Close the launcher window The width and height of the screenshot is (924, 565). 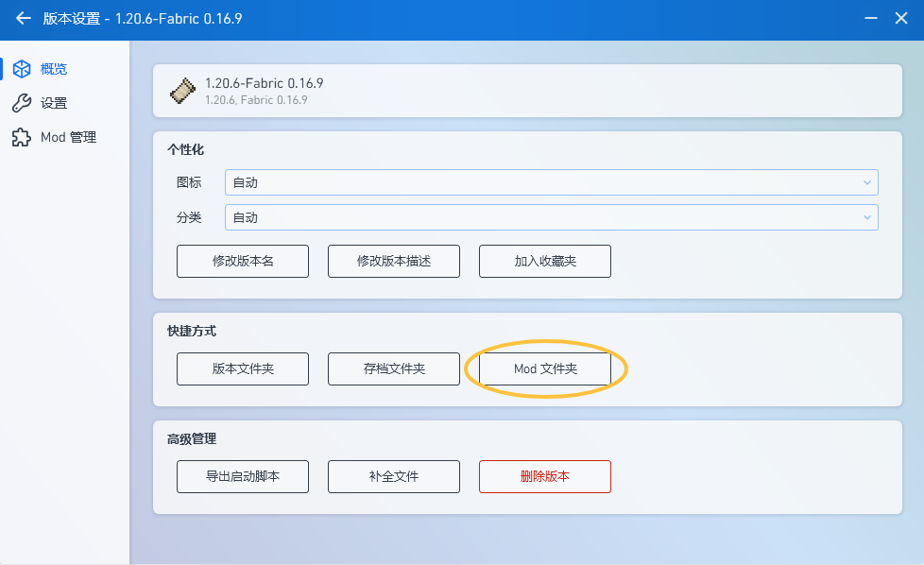tap(901, 18)
